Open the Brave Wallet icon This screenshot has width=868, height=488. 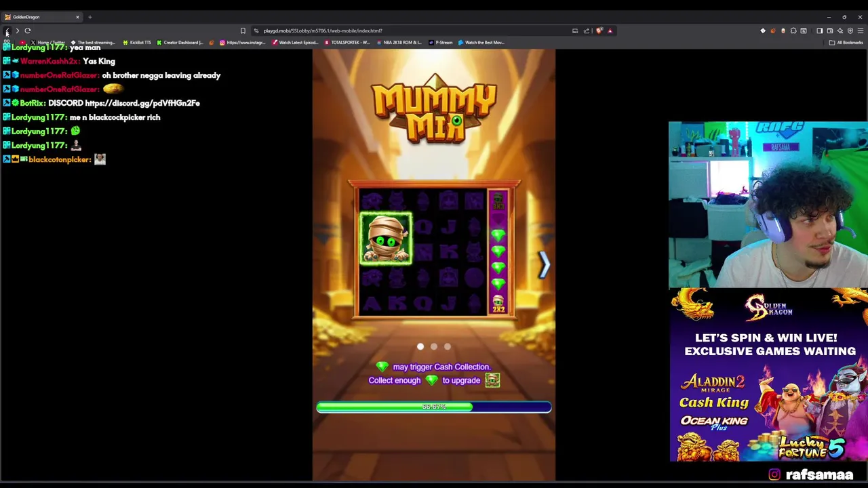click(829, 30)
